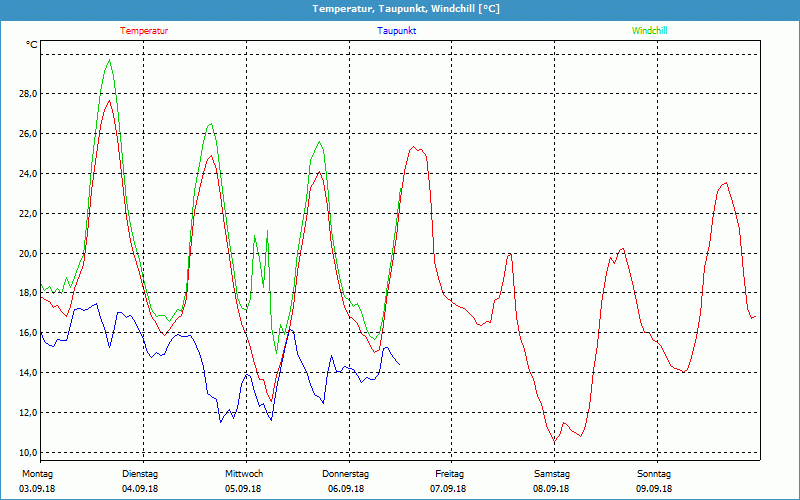Click the date 04.09.18

coord(140,489)
